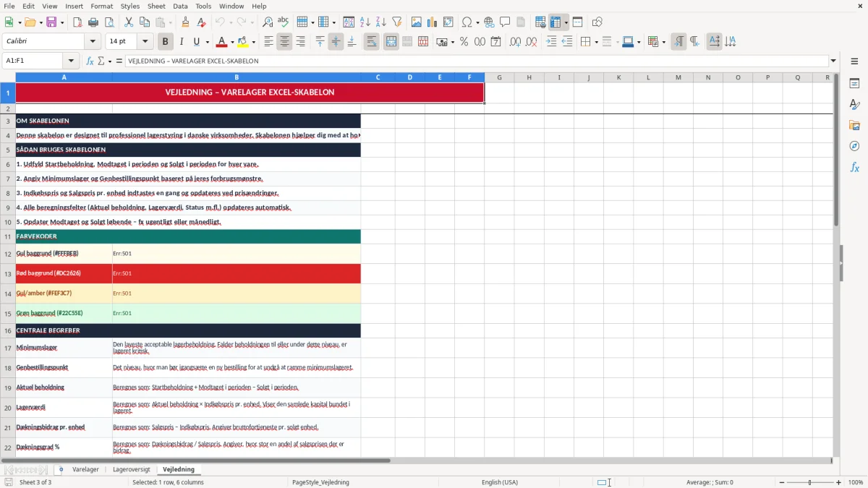The image size is (868, 488).
Task: Open Borders dropdown arrow
Action: pyautogui.click(x=596, y=42)
